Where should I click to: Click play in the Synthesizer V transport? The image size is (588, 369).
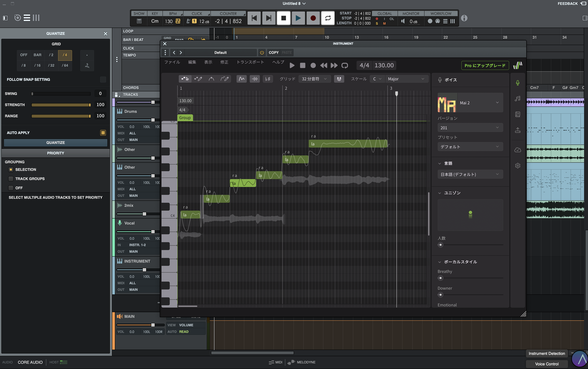click(x=292, y=66)
